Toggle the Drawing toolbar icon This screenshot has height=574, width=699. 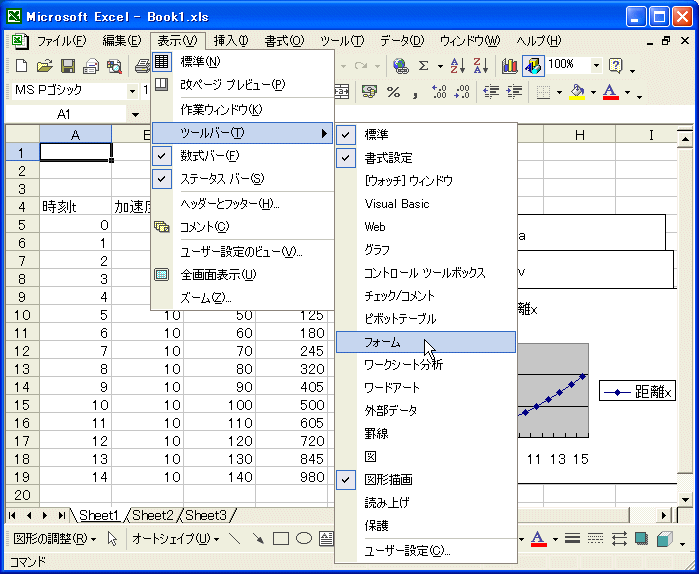point(533,66)
